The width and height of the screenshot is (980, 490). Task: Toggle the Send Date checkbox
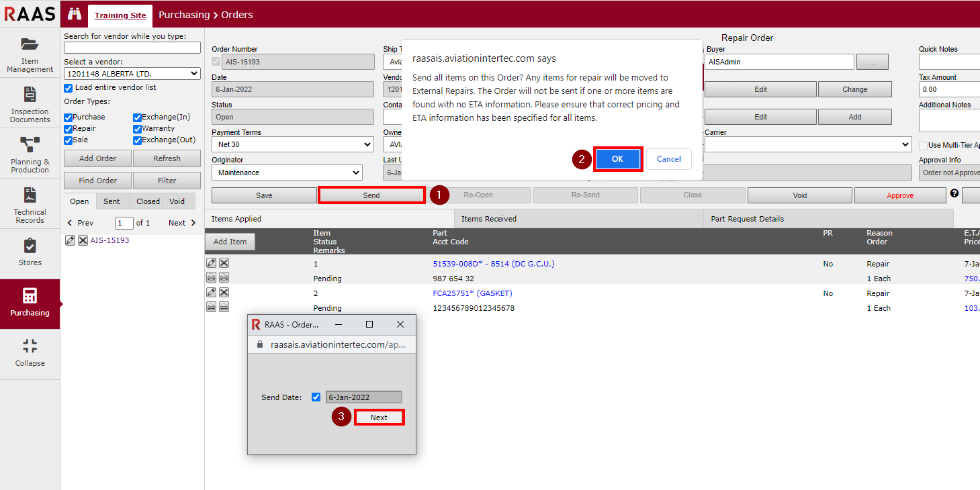(316, 397)
